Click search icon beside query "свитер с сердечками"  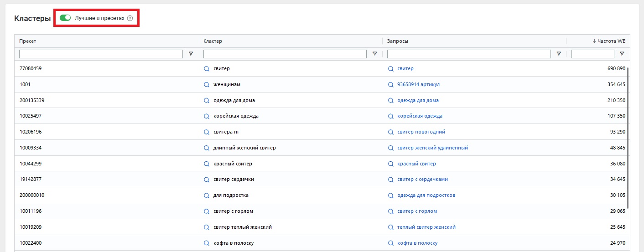[x=391, y=180]
